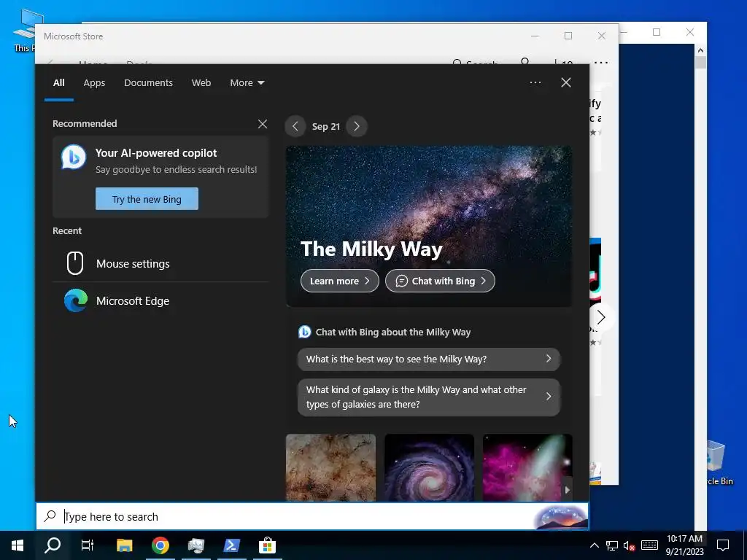
Task: Go to next day after Sep 21
Action: point(357,127)
